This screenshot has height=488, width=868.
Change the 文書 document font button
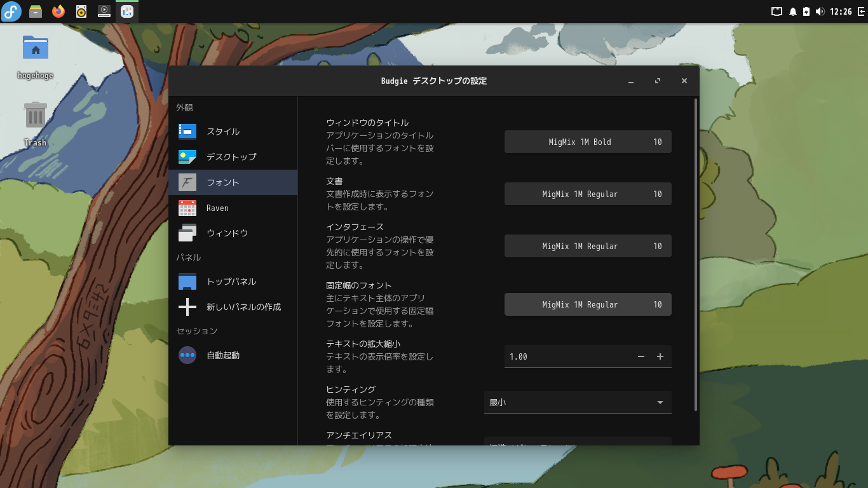click(x=588, y=194)
